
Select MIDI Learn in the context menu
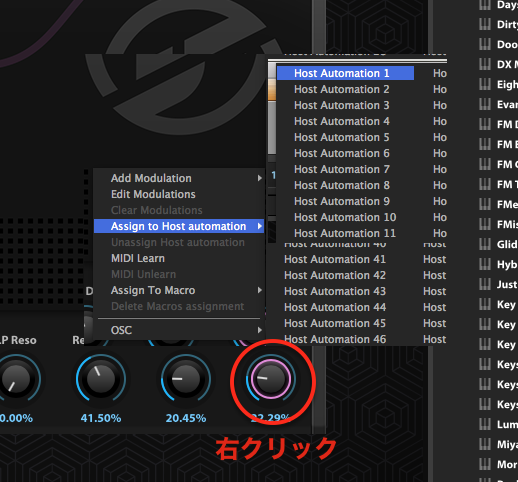click(138, 258)
